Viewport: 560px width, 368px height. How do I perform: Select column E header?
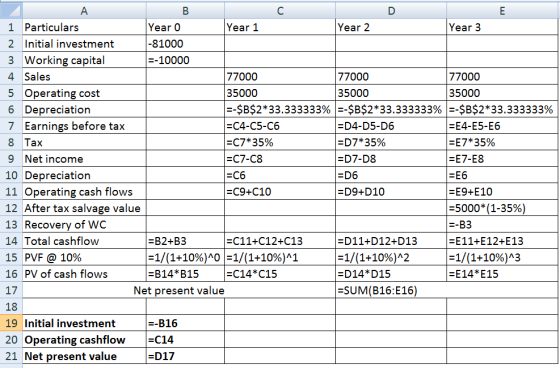coord(502,11)
